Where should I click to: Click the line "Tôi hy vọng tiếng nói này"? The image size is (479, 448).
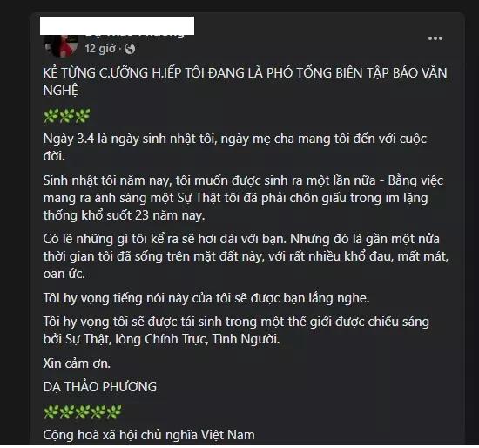206,298
